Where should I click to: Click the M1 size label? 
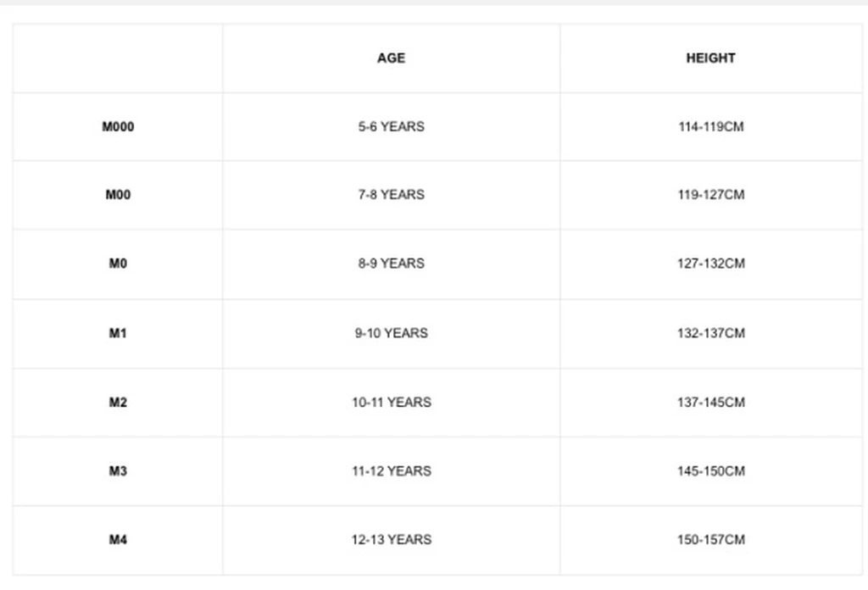click(x=118, y=333)
